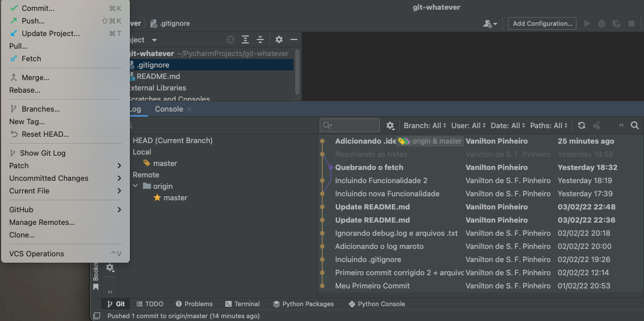Click the Stop square icon
Viewport: 644px width, 321px height.
pyautogui.click(x=631, y=24)
